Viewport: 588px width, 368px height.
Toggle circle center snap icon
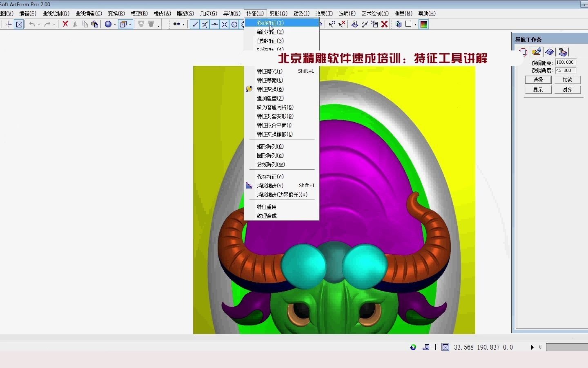234,24
